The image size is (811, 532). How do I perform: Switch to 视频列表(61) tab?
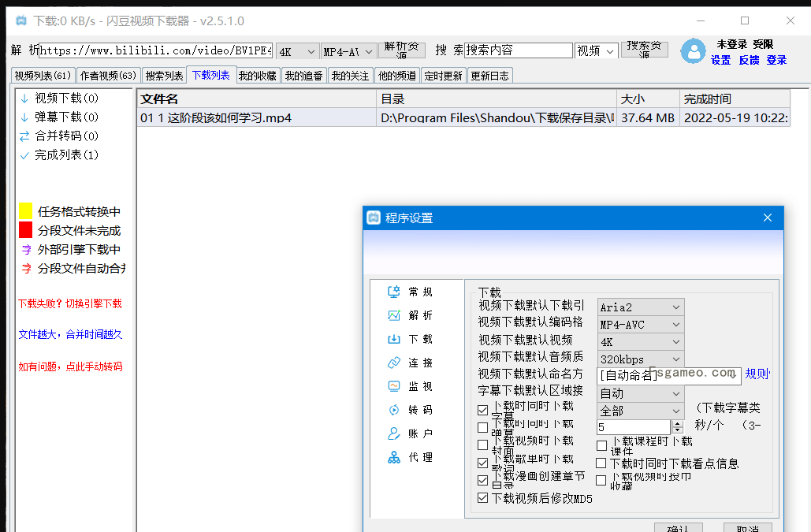pos(43,76)
